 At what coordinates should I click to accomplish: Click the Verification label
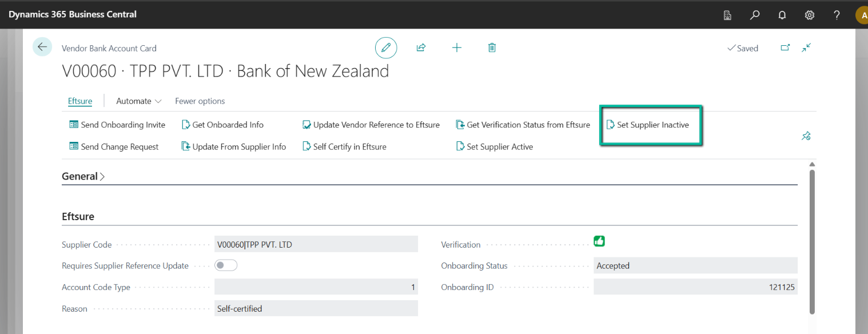[x=461, y=244]
